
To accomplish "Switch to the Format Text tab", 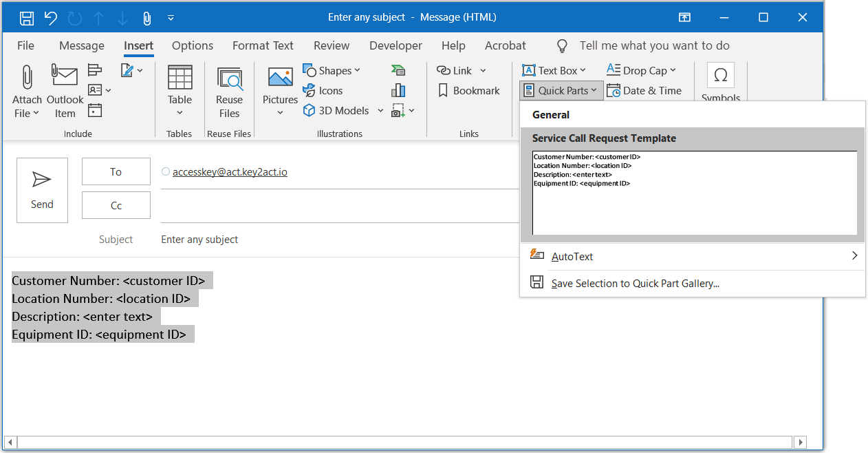I will tap(263, 45).
